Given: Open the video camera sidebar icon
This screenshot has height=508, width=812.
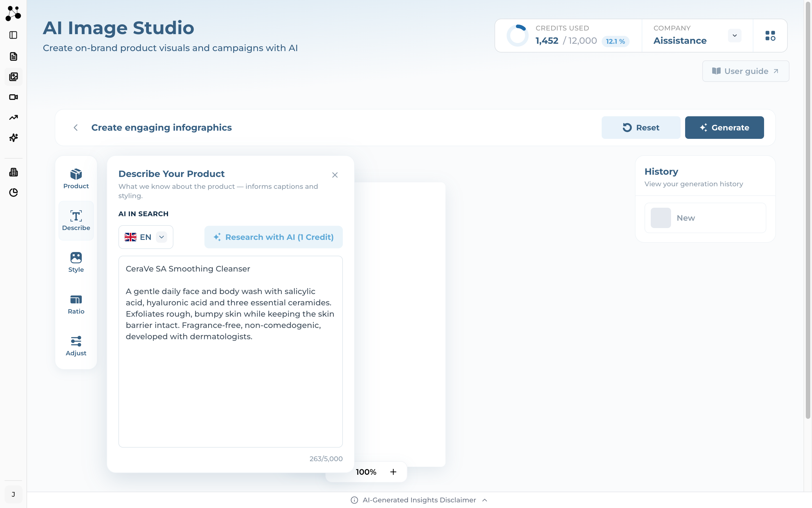Looking at the screenshot, I should coord(14,97).
